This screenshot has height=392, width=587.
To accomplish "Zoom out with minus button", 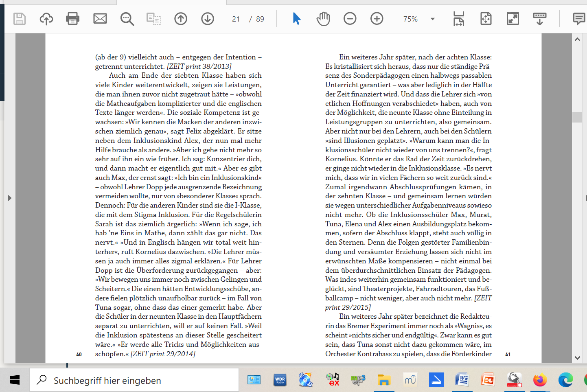I will pyautogui.click(x=350, y=19).
